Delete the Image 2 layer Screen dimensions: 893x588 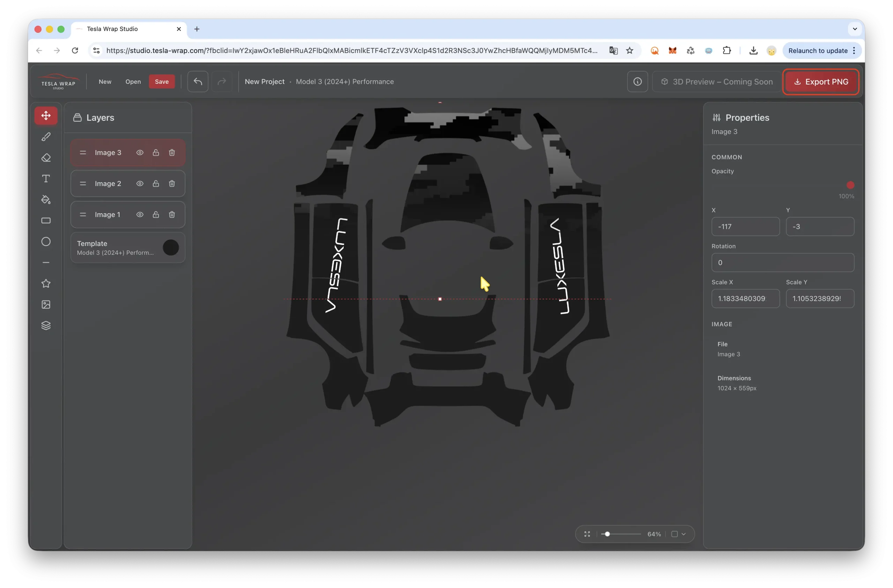click(172, 184)
